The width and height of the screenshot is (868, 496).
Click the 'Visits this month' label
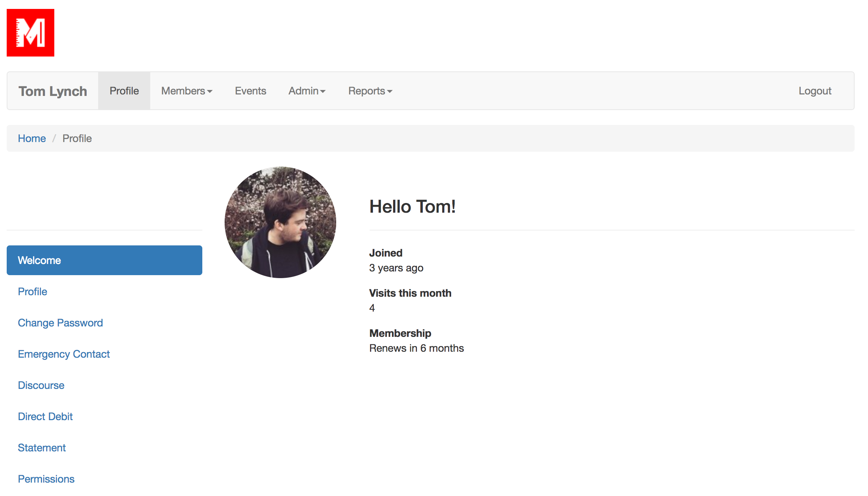pos(410,293)
